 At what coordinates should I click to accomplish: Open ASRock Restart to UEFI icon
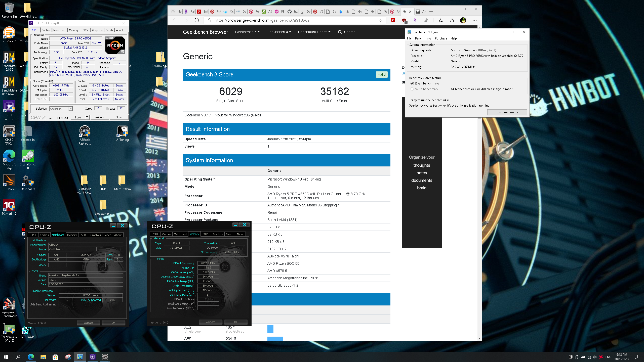(x=85, y=135)
